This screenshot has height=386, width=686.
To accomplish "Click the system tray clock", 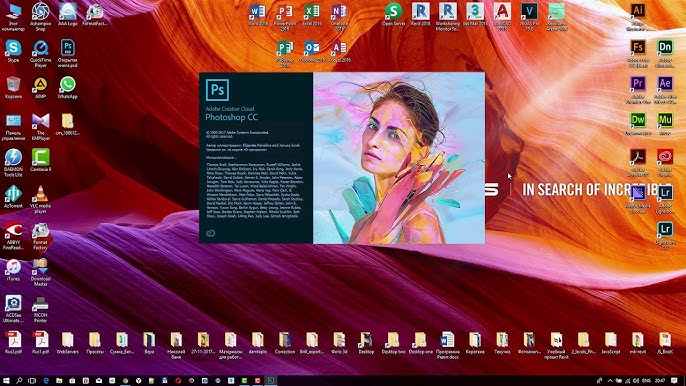I will click(x=661, y=381).
